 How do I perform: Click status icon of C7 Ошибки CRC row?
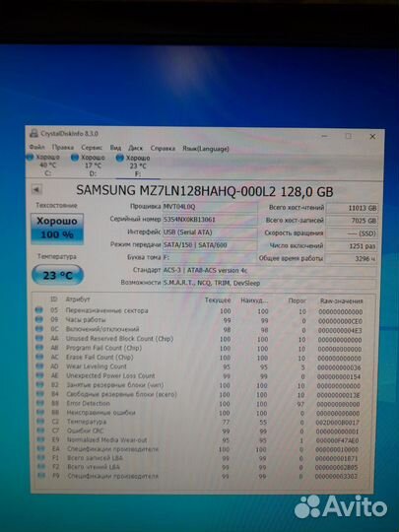40,431
